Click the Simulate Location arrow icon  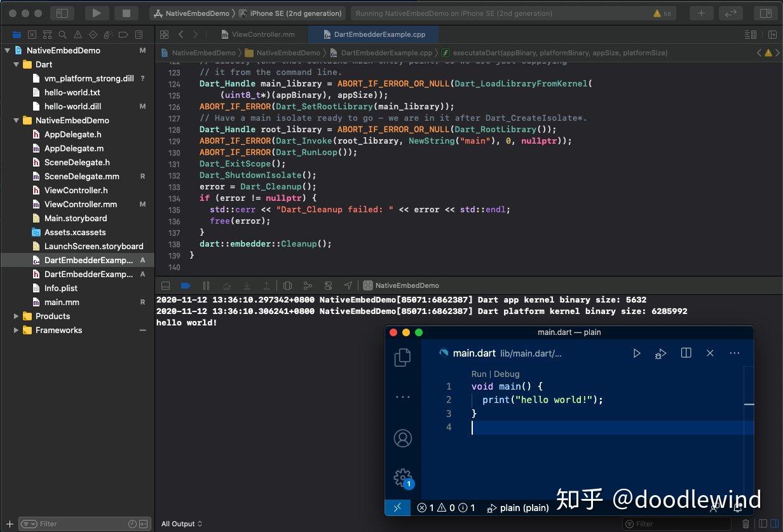click(348, 286)
